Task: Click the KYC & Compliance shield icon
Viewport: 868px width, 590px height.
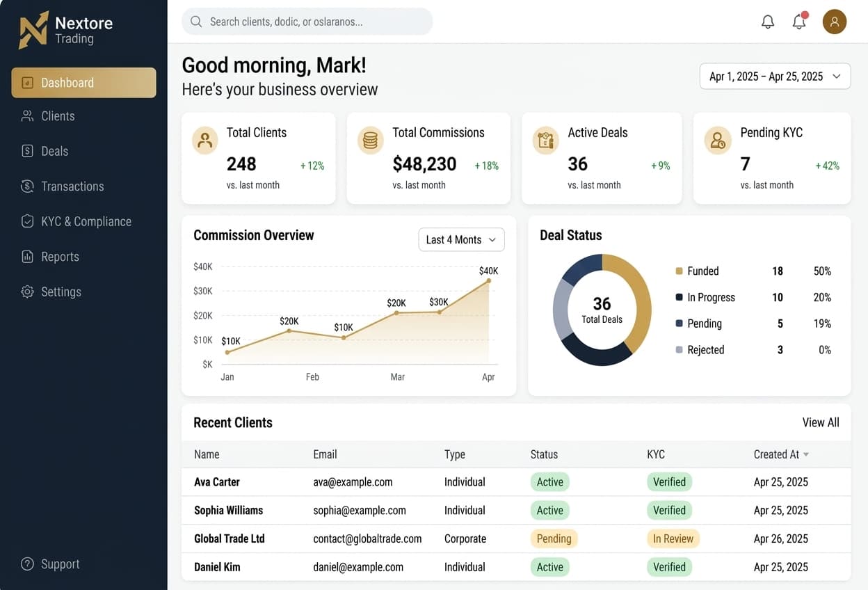Action: [28, 221]
